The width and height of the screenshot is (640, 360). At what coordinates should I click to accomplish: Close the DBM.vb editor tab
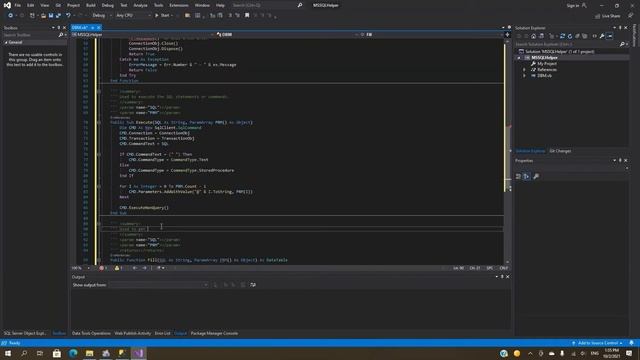click(x=99, y=27)
